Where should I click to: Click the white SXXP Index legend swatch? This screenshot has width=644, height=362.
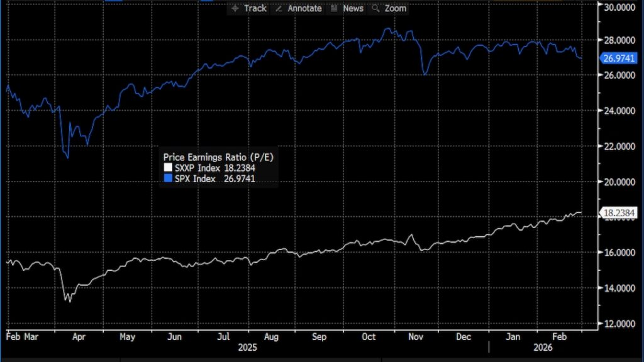pyautogui.click(x=167, y=168)
